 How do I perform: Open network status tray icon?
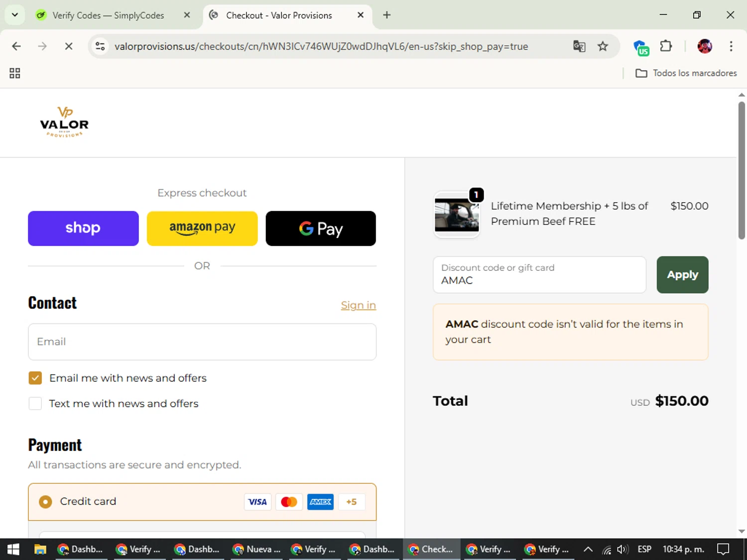tap(607, 550)
